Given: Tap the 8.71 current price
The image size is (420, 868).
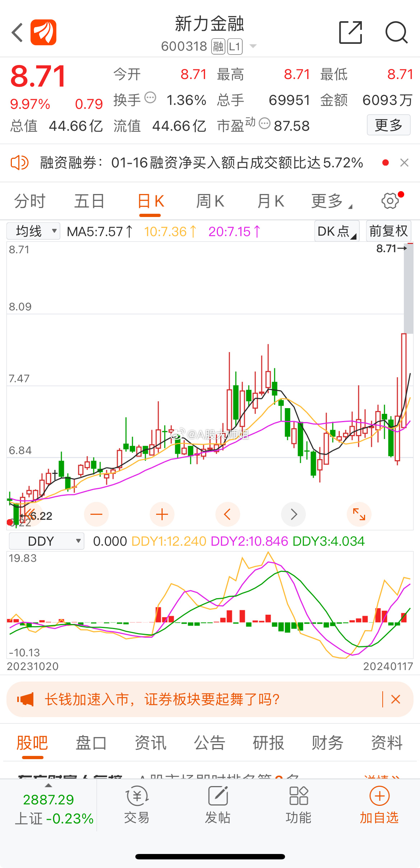Looking at the screenshot, I should pyautogui.click(x=38, y=76).
